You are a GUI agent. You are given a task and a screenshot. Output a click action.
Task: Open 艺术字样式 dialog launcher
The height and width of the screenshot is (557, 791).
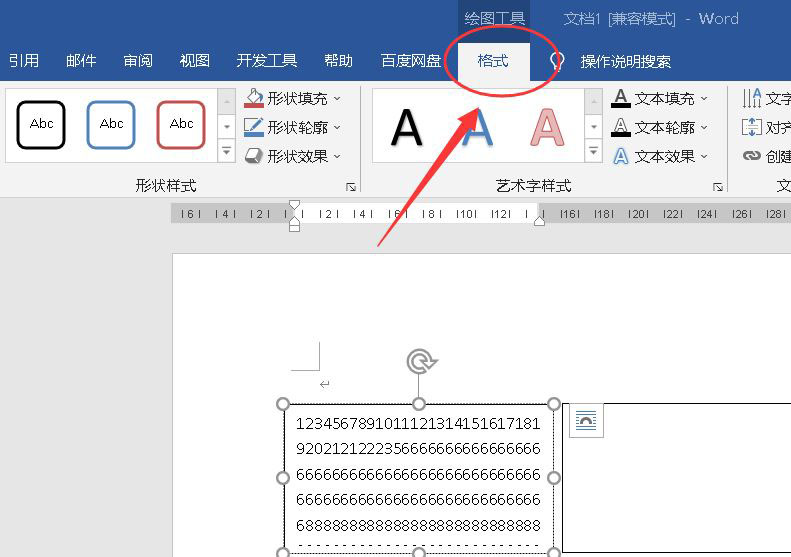coord(718,187)
